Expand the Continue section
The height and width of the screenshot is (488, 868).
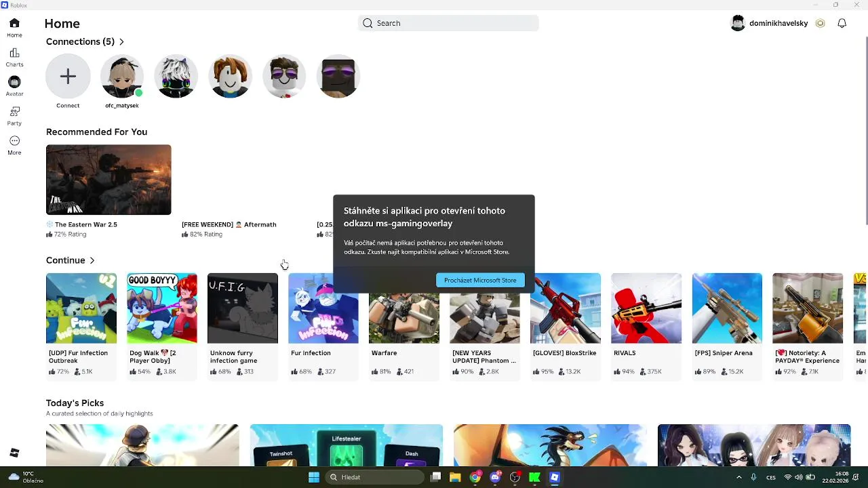(x=71, y=260)
